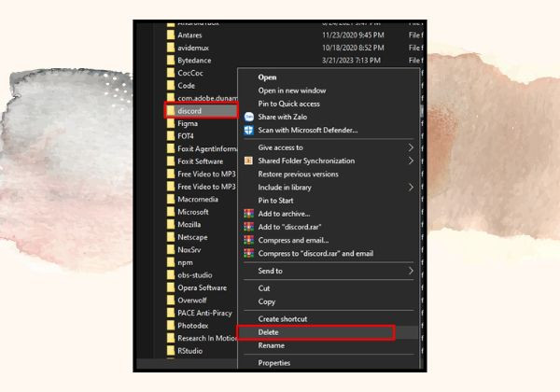Select Cut in the context menu
The width and height of the screenshot is (560, 392).
[264, 288]
